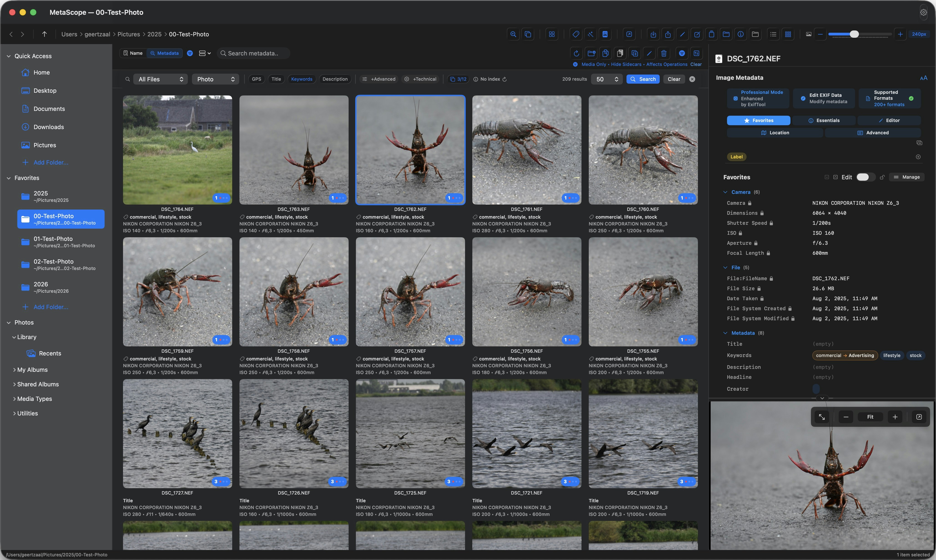The width and height of the screenshot is (936, 560).
Task: Zoom in the preview with plus button
Action: (895, 417)
